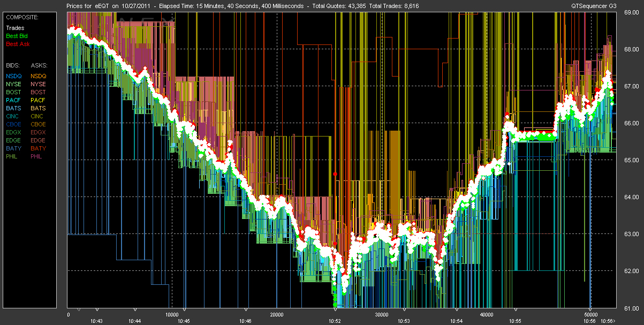This screenshot has width=644, height=325.
Task: Click the ASKS: column heading
Action: point(39,65)
